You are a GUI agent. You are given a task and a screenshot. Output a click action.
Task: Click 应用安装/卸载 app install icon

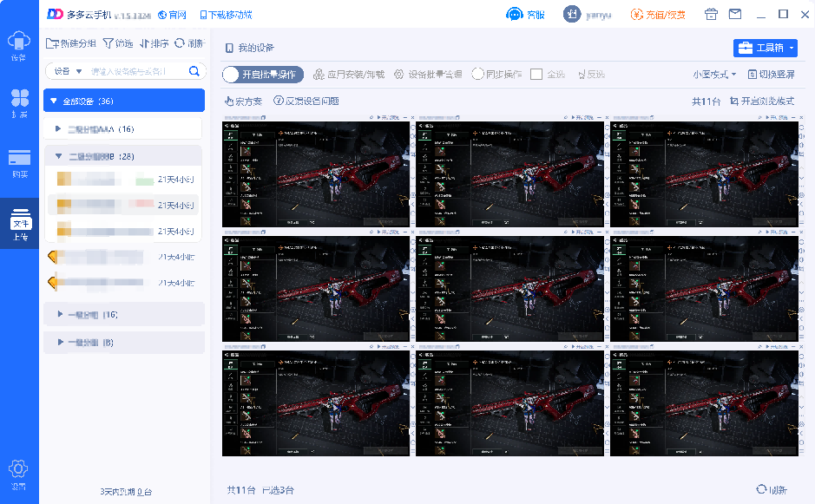click(319, 75)
